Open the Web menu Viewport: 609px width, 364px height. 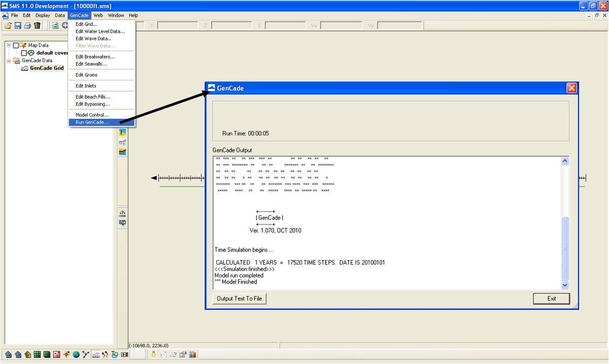[98, 15]
